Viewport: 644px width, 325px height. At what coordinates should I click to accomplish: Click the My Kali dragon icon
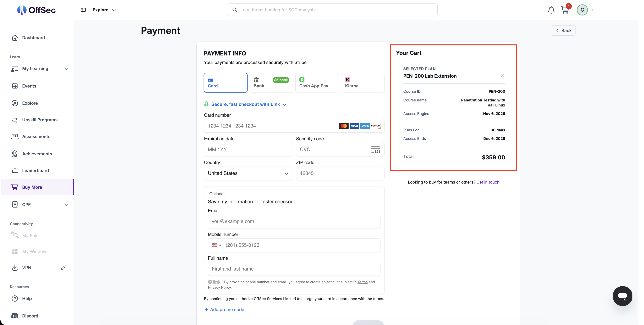[15, 235]
